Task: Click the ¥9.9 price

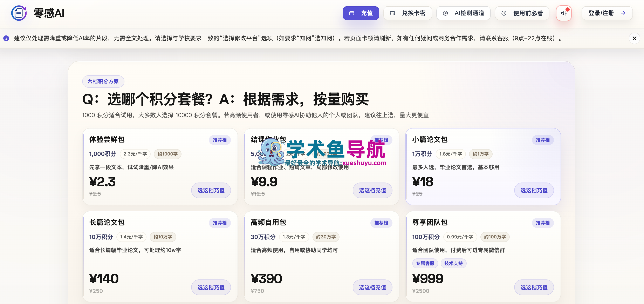Action: click(x=264, y=182)
